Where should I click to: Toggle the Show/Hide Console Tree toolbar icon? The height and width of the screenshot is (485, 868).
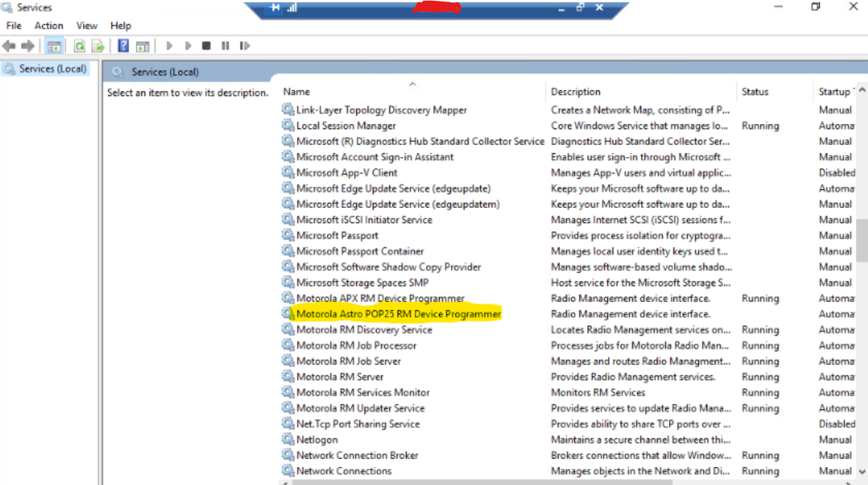point(53,46)
